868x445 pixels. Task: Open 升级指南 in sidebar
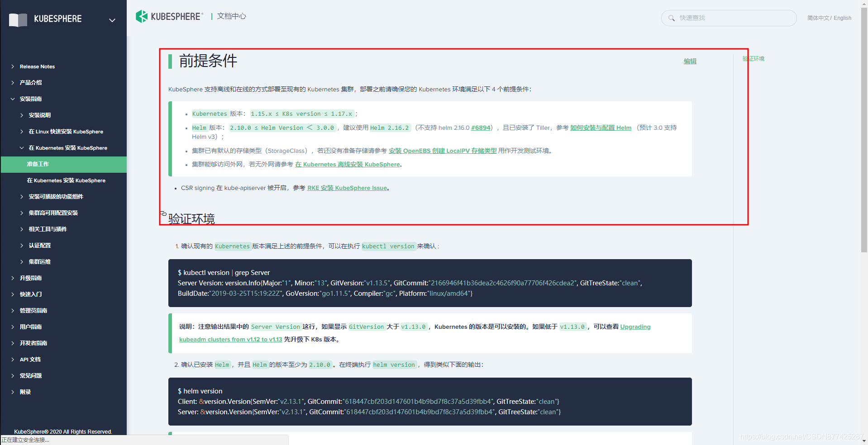pyautogui.click(x=31, y=278)
